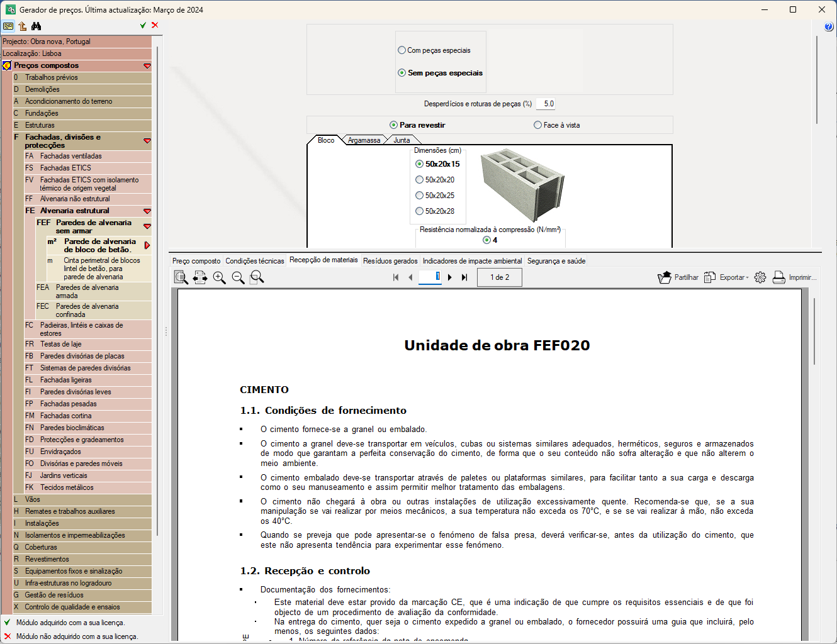Screen dimensions: 837x644
Task: Click the '1 de 2' page indicator
Action: pyautogui.click(x=500, y=277)
